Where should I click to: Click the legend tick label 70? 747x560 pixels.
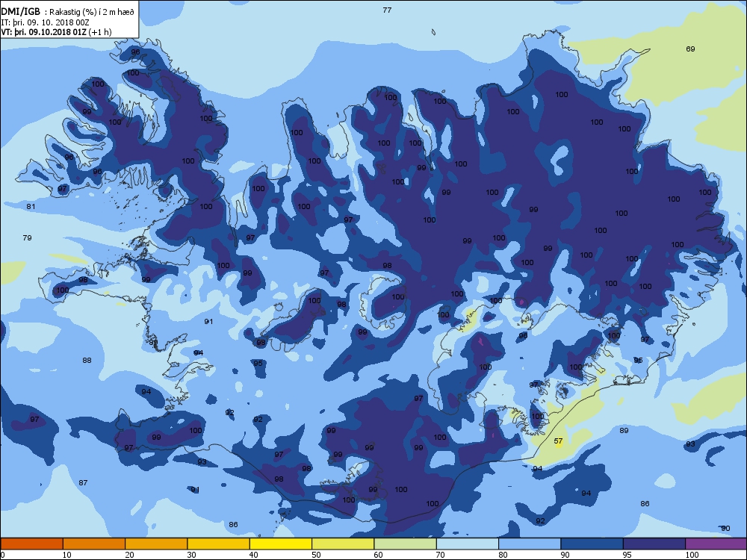tap(441, 555)
